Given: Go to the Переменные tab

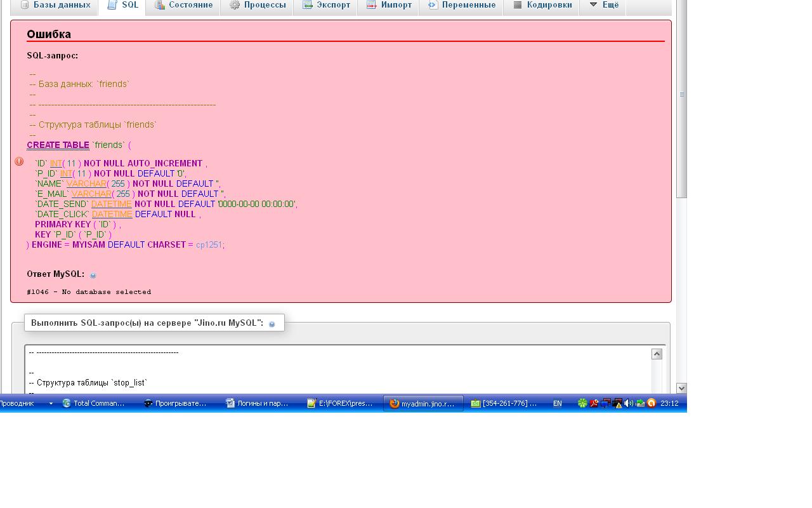Looking at the screenshot, I should (462, 5).
